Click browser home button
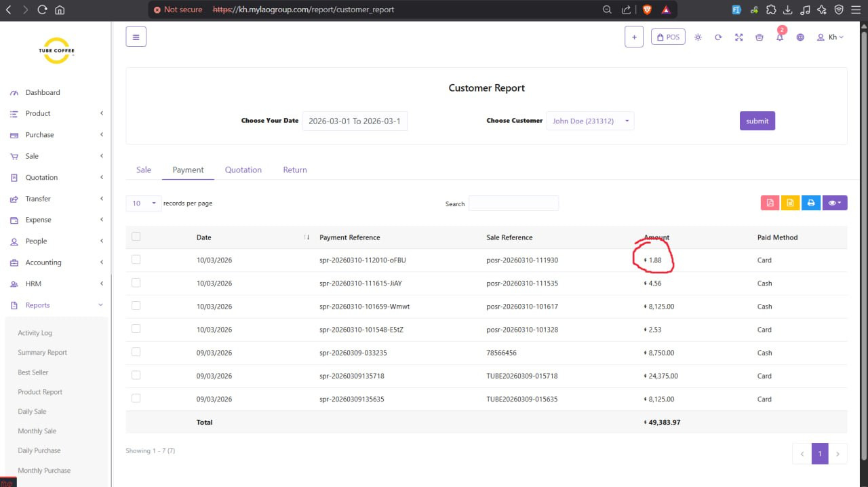 pyautogui.click(x=60, y=9)
